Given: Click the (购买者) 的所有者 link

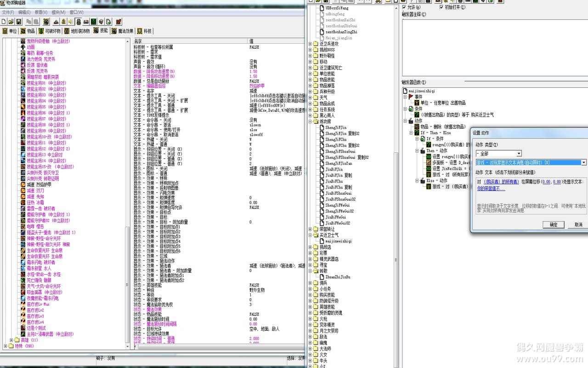Looking at the screenshot, I should click(x=501, y=182).
